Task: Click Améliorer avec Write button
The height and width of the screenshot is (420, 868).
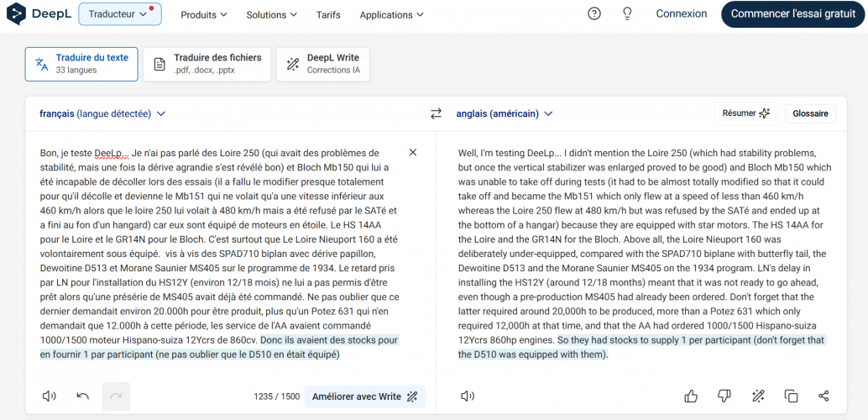Action: (x=365, y=396)
